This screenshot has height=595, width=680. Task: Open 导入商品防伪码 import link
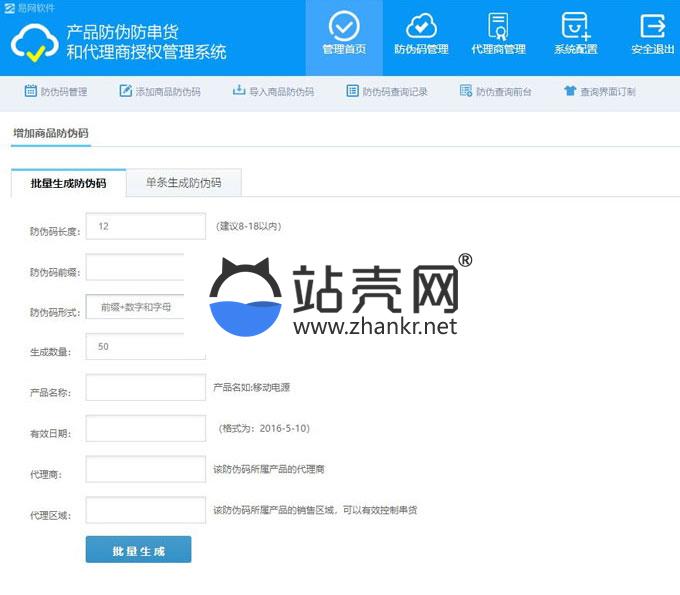click(239, 91)
